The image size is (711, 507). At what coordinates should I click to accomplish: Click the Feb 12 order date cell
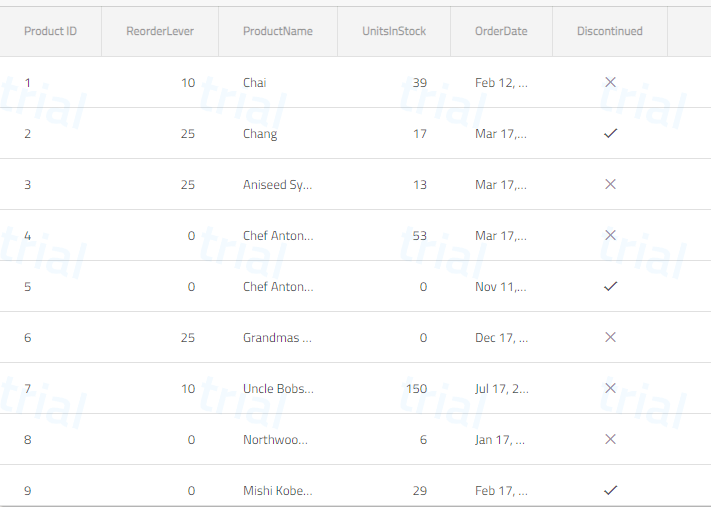point(502,83)
